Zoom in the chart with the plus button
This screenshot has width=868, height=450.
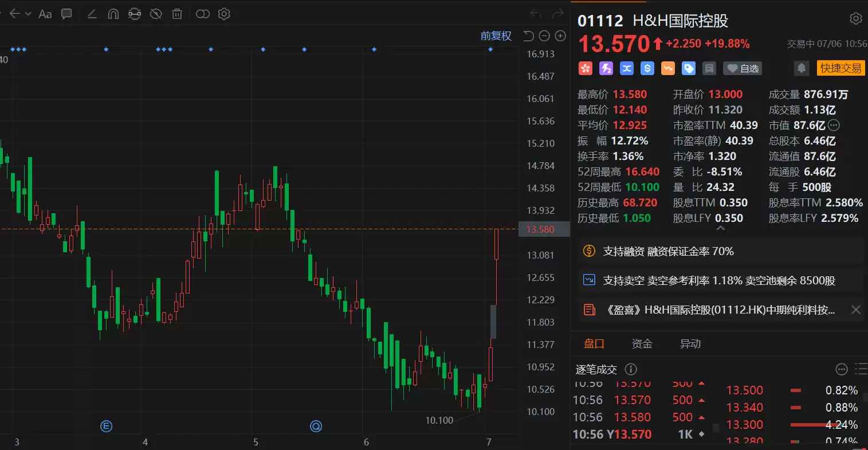click(x=560, y=36)
